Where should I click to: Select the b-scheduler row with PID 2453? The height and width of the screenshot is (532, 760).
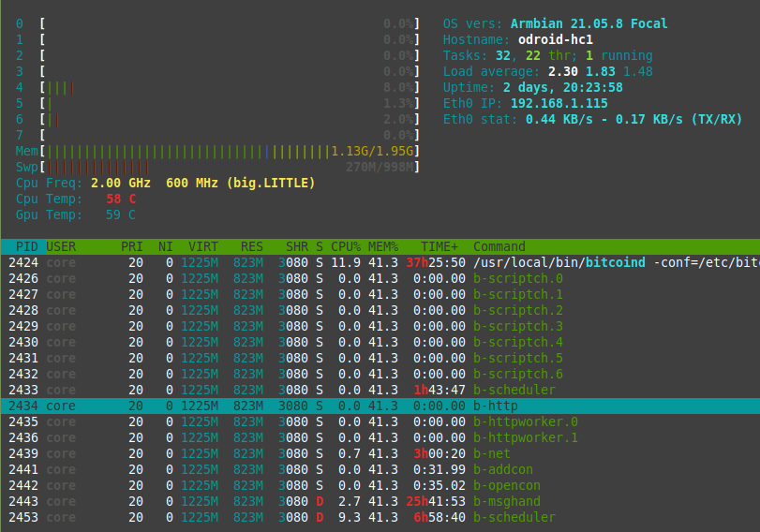[x=380, y=517]
